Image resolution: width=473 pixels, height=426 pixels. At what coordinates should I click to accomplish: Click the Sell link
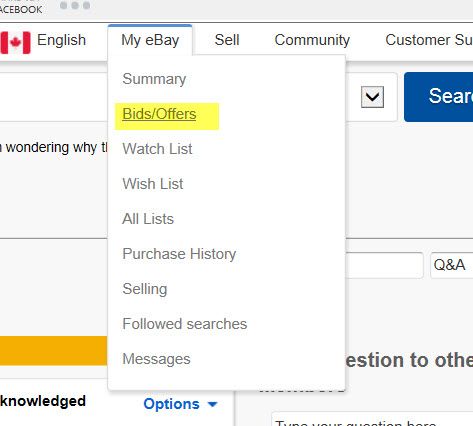(x=227, y=40)
